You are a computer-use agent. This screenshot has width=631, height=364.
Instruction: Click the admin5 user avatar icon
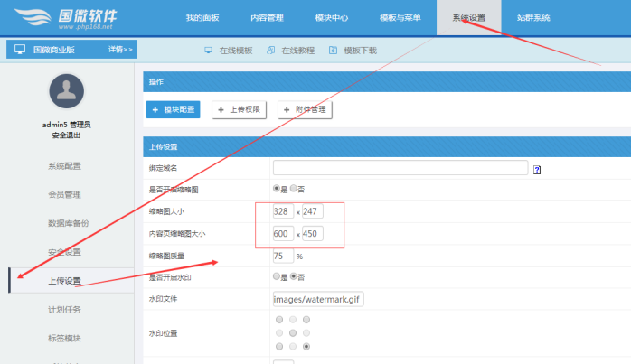pyautogui.click(x=66, y=93)
